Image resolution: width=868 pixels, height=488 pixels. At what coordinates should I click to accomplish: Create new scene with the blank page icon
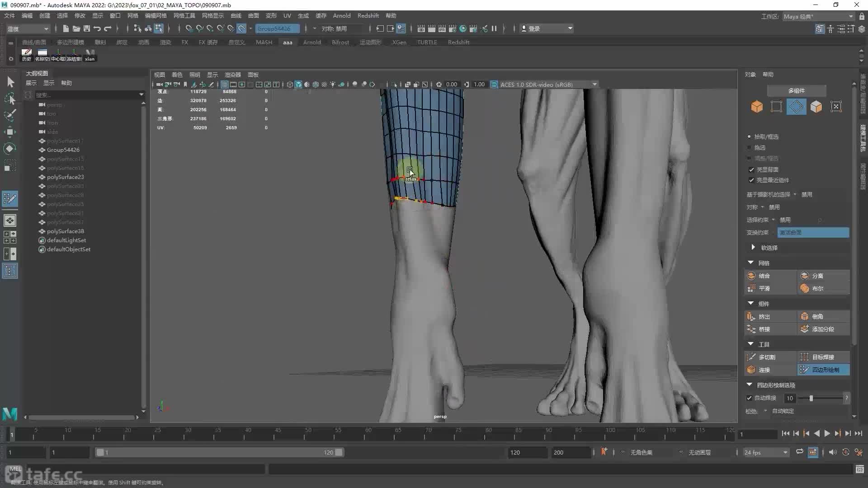click(66, 28)
